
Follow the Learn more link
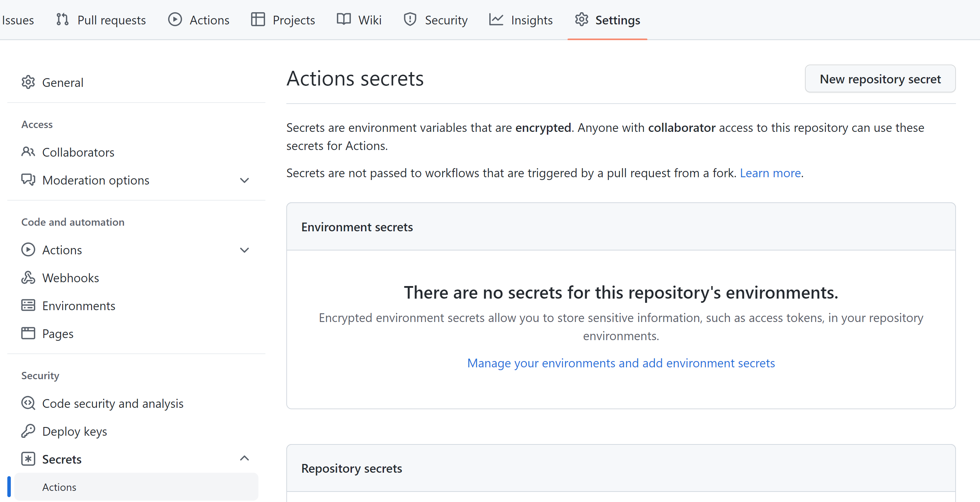(770, 173)
